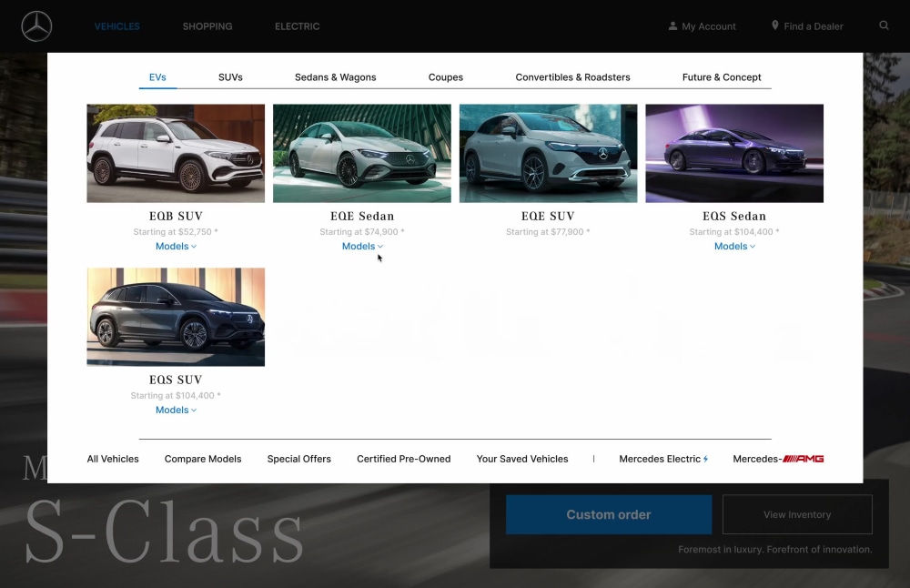Open the ELECTRIC menu

click(298, 26)
